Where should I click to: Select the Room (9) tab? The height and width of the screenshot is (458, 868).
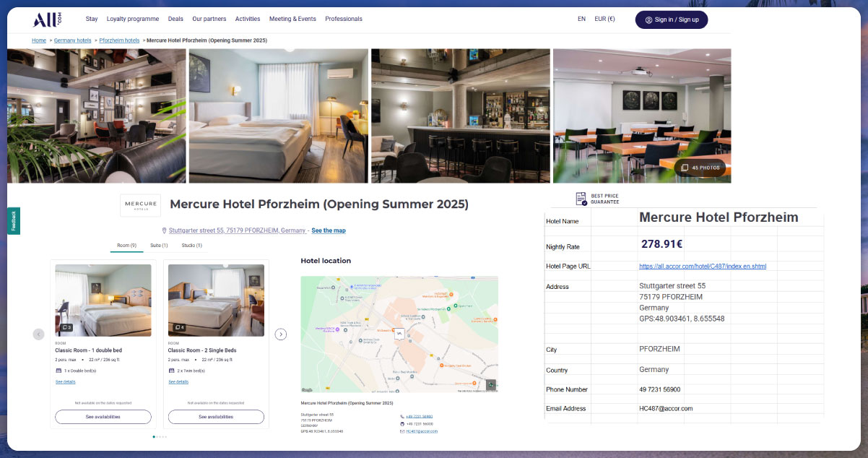pos(127,246)
